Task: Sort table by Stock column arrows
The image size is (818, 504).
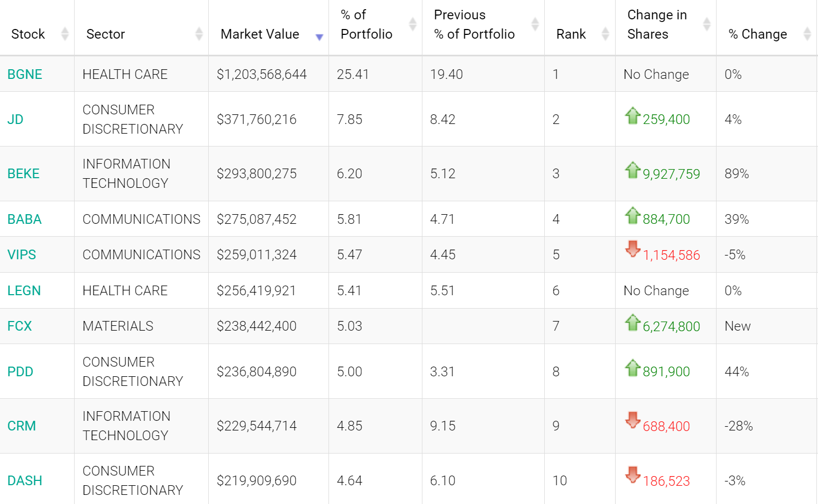Action: [65, 34]
